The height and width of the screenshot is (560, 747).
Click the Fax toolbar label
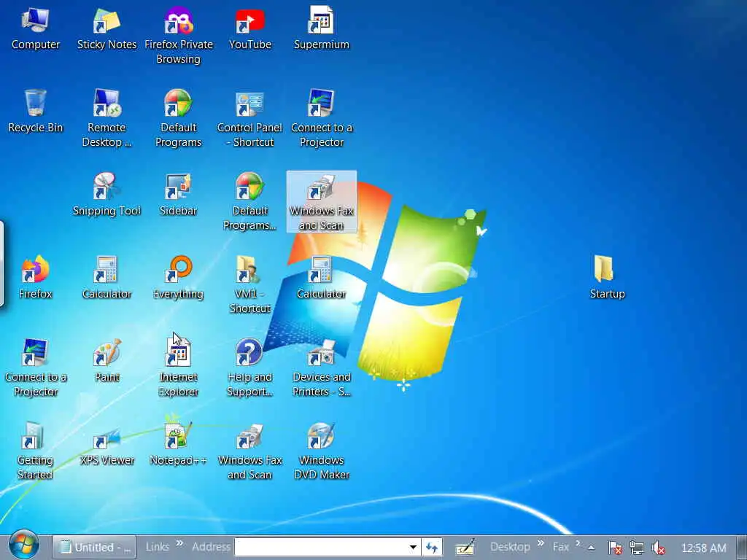(x=561, y=547)
